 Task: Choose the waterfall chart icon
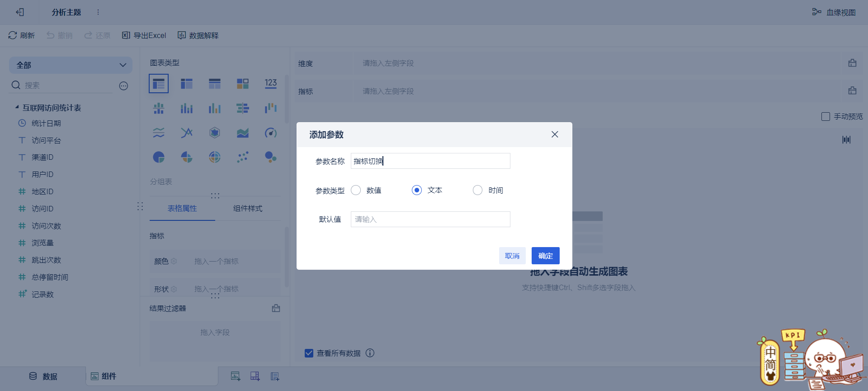271,108
